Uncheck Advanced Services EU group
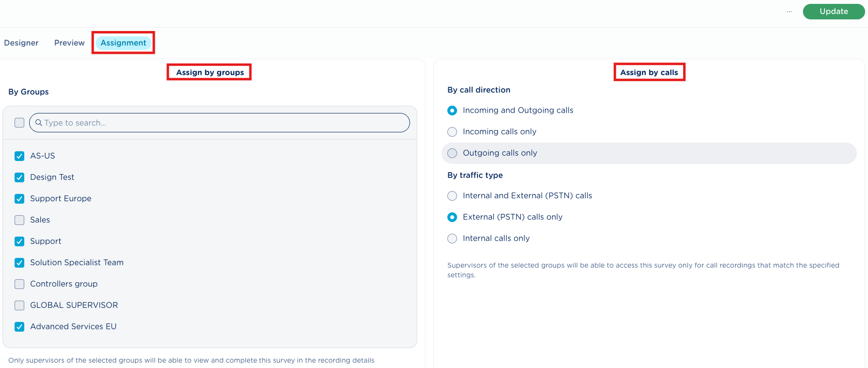868x368 pixels. click(x=19, y=327)
